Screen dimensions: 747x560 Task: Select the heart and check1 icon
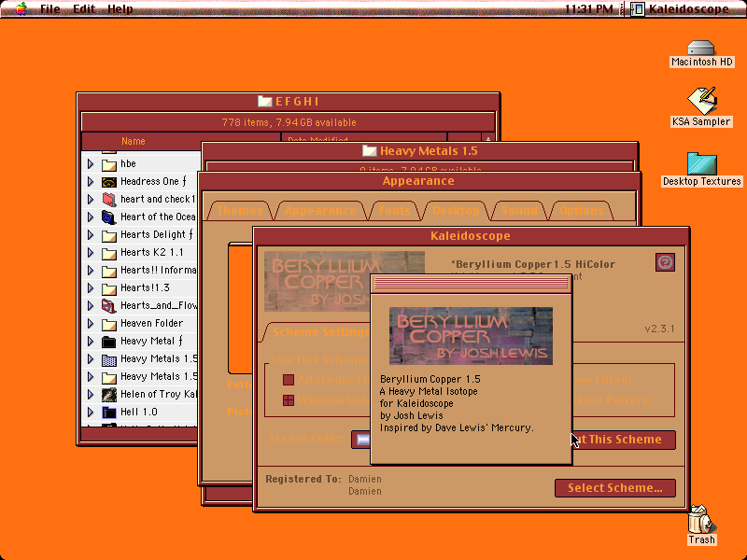[x=109, y=200]
